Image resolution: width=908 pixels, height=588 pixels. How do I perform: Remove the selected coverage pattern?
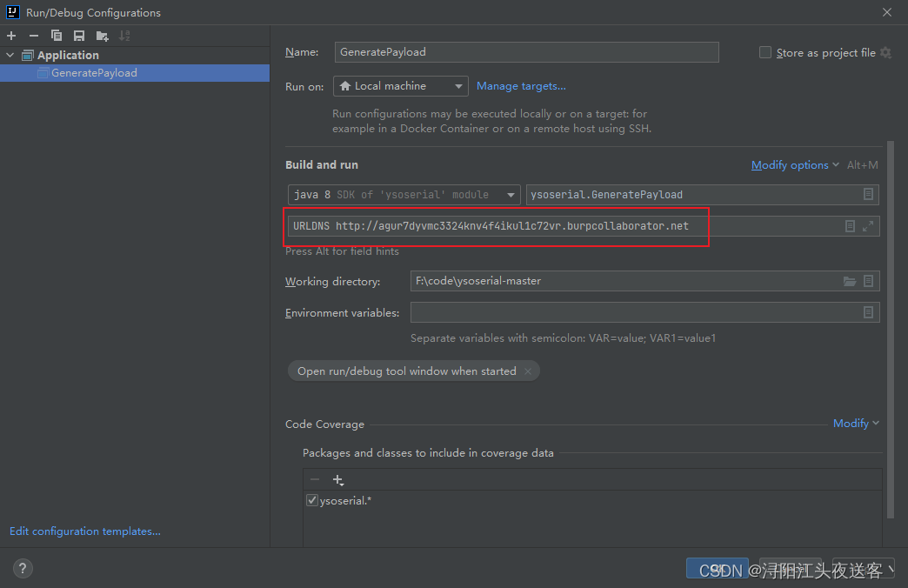coord(315,479)
